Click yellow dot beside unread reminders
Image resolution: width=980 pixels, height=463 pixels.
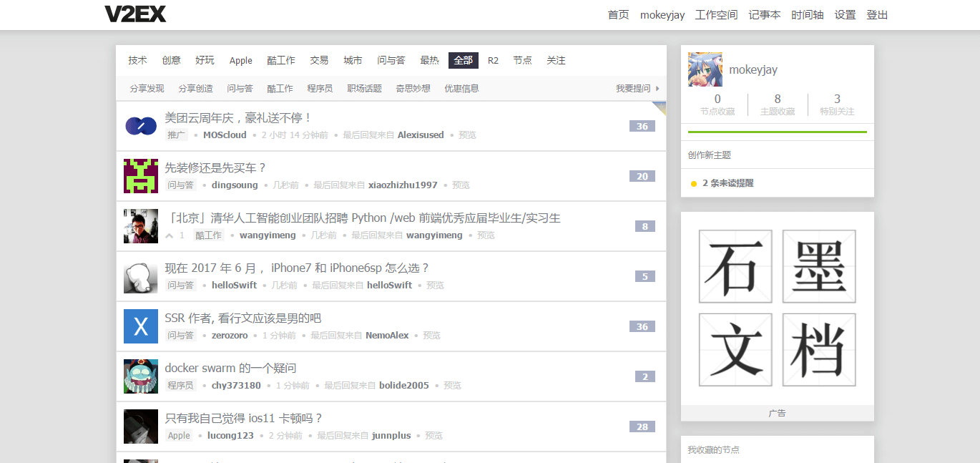tap(694, 184)
